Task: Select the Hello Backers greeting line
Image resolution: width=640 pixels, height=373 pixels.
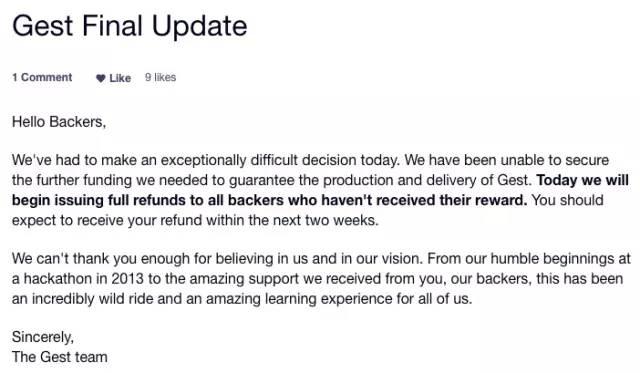Action: tap(59, 122)
